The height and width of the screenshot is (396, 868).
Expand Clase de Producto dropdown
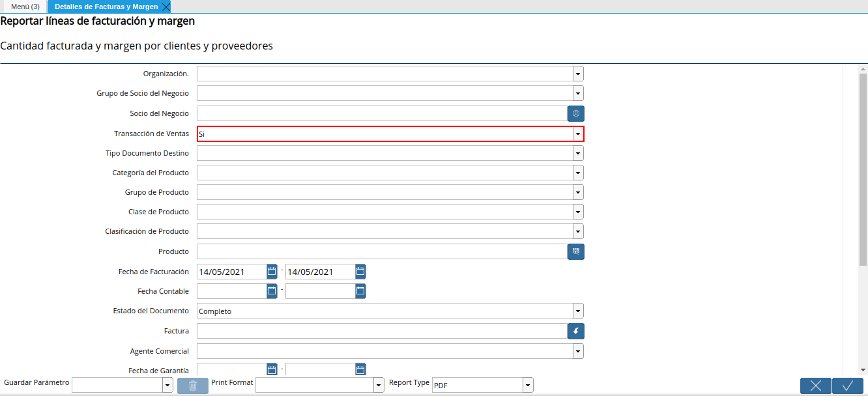[578, 212]
